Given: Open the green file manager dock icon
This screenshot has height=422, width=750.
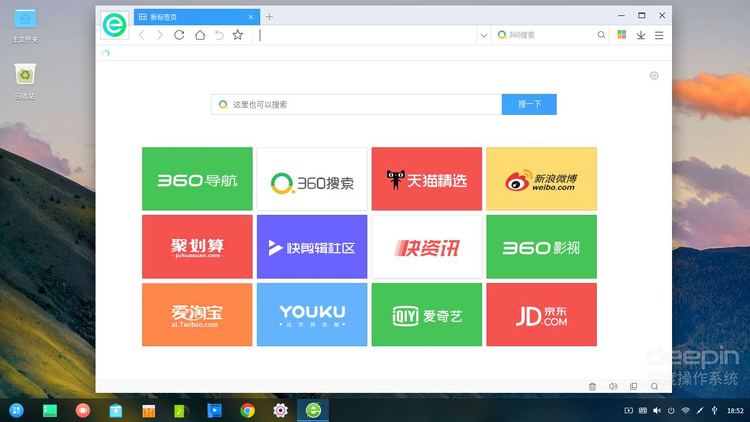Looking at the screenshot, I should coord(50,410).
